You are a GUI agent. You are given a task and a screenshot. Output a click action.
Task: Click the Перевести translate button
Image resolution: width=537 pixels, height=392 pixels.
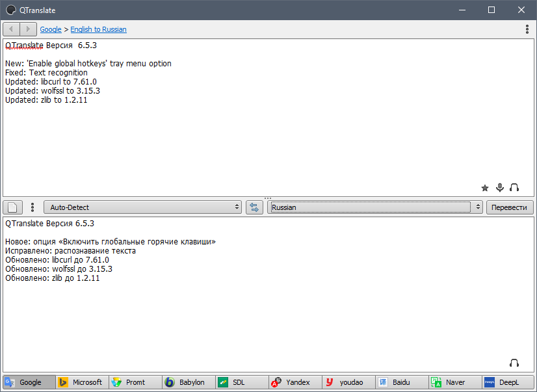(510, 207)
